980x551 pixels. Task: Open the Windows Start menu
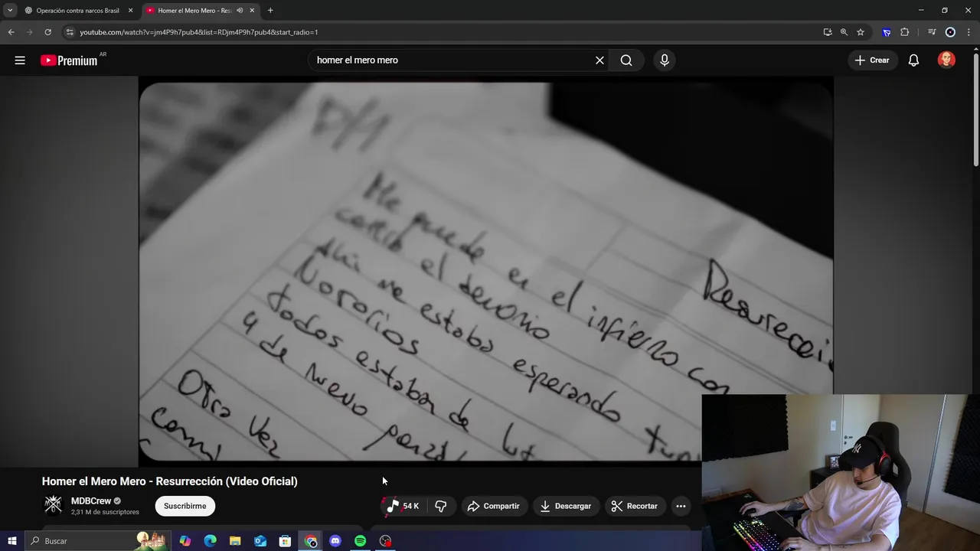(11, 541)
